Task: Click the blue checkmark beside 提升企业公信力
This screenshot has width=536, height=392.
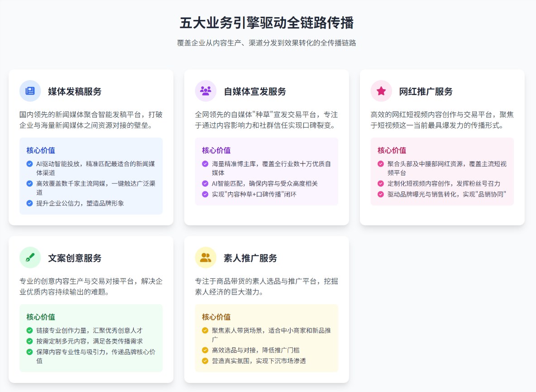Action: tap(30, 203)
